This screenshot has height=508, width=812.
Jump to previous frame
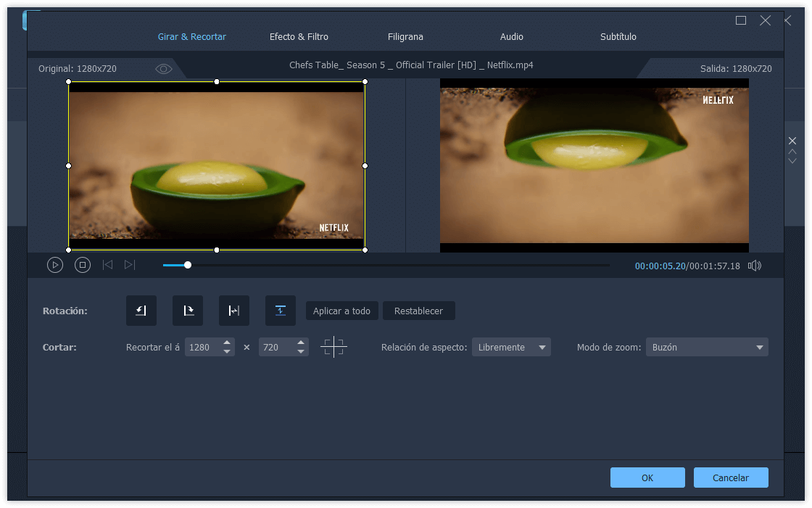point(108,265)
